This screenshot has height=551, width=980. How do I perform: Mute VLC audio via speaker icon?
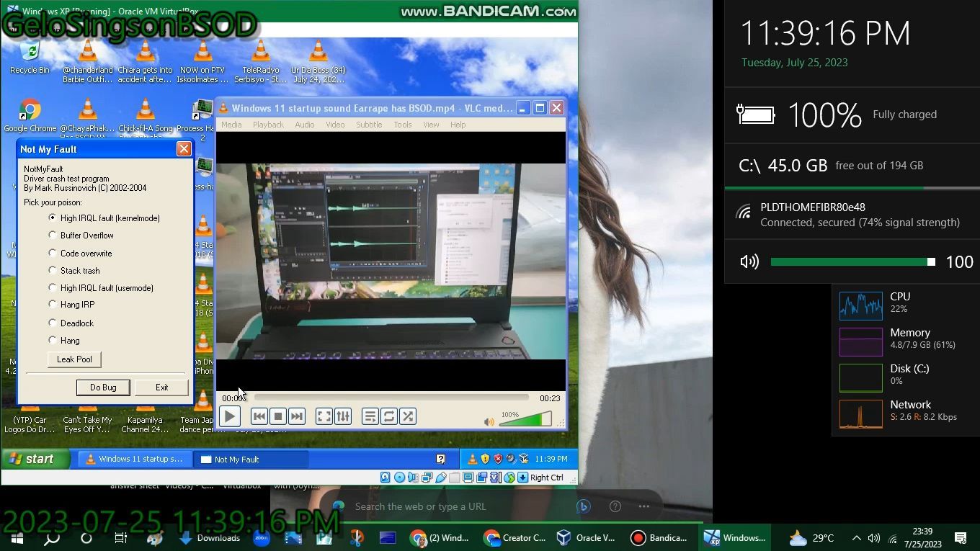[489, 421]
